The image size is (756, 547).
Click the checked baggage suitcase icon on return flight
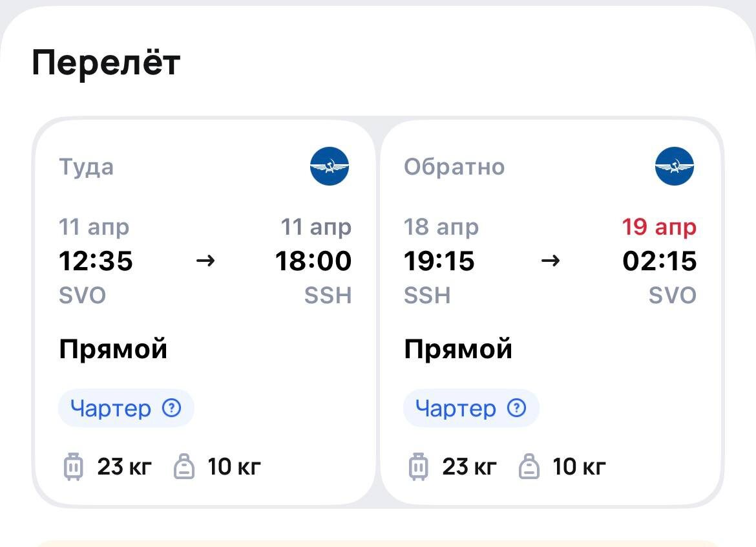click(x=417, y=466)
